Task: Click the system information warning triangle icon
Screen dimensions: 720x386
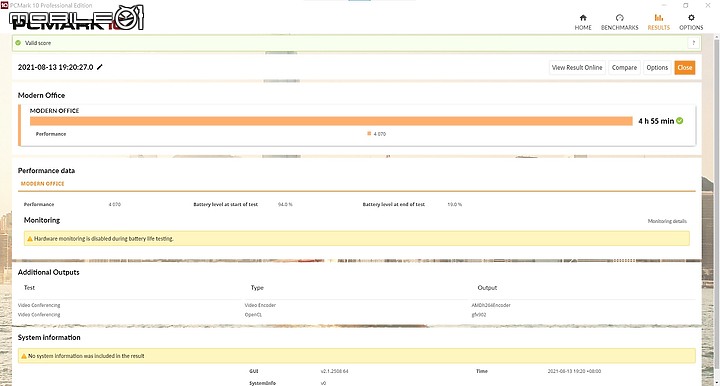Action: [24, 356]
